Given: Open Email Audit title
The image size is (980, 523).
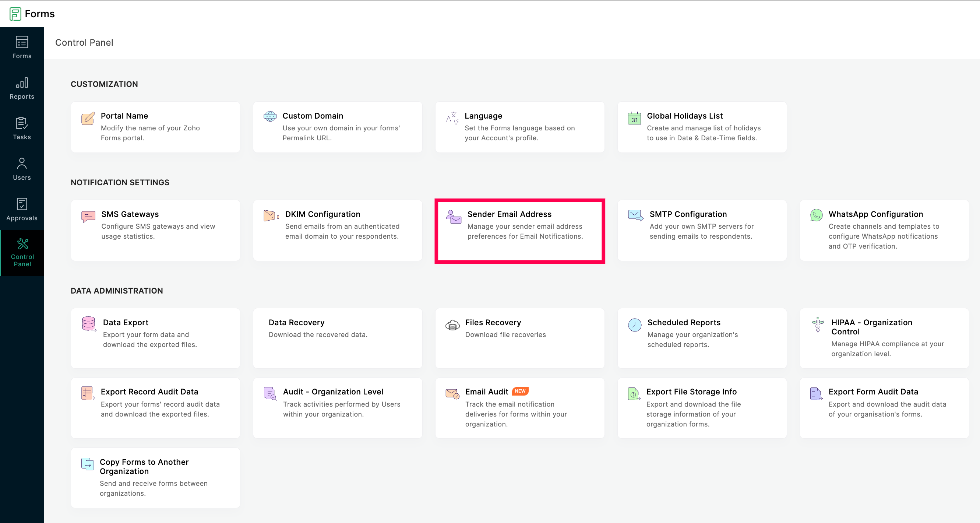Looking at the screenshot, I should click(486, 391).
